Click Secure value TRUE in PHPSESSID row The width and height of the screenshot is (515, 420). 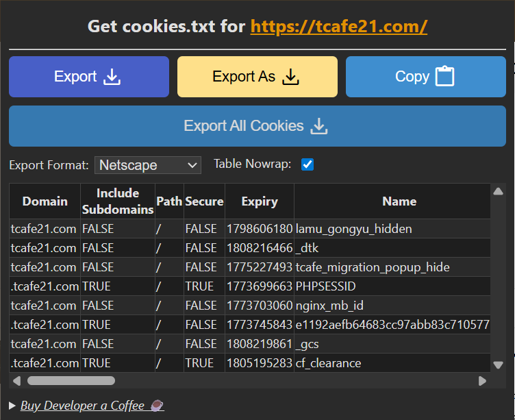(199, 286)
